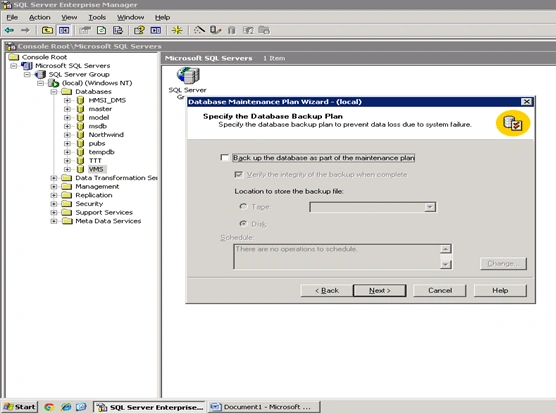Select the VMS database tree item
Viewport: 556px width, 414px height.
click(96, 169)
